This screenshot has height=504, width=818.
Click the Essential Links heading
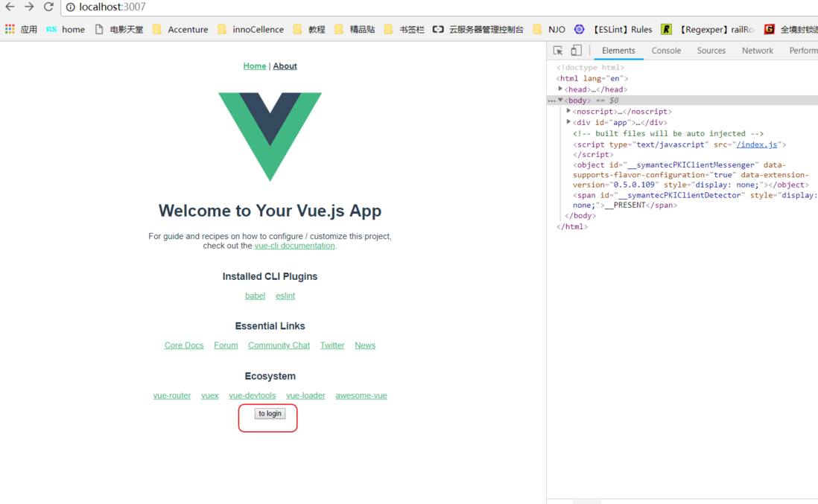click(270, 326)
